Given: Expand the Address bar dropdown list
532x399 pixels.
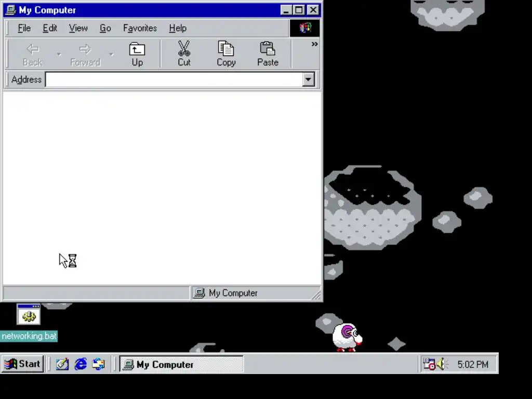Looking at the screenshot, I should point(308,79).
